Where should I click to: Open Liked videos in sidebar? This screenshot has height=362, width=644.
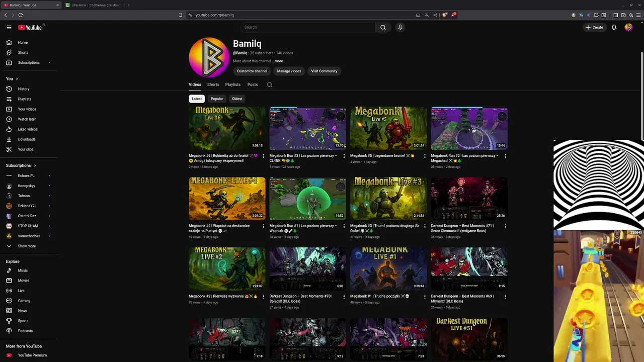click(x=30, y=129)
